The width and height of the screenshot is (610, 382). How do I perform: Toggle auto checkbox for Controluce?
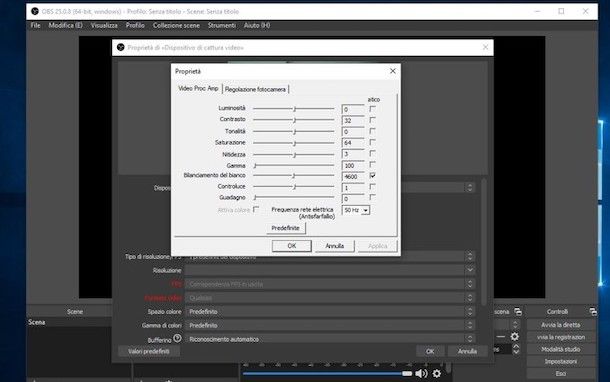click(372, 187)
